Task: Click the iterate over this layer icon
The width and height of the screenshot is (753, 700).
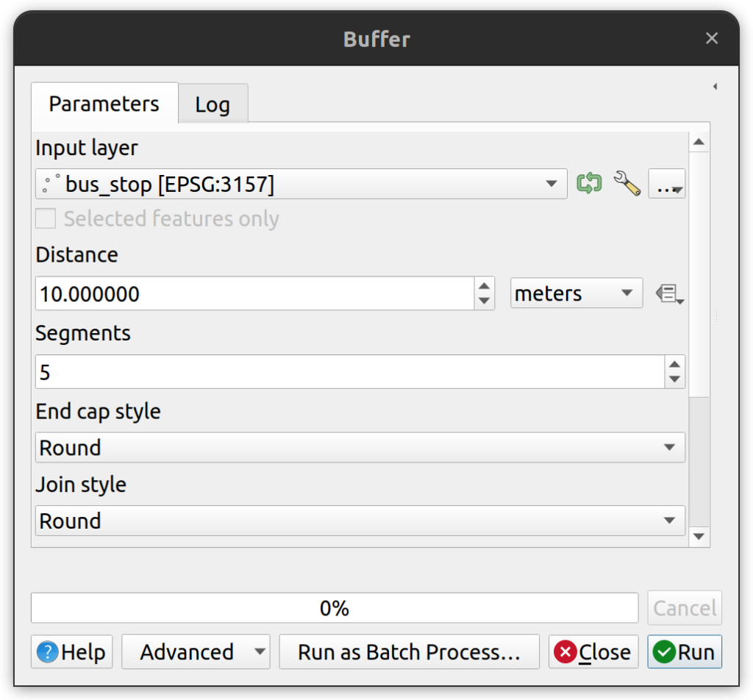Action: coord(589,183)
